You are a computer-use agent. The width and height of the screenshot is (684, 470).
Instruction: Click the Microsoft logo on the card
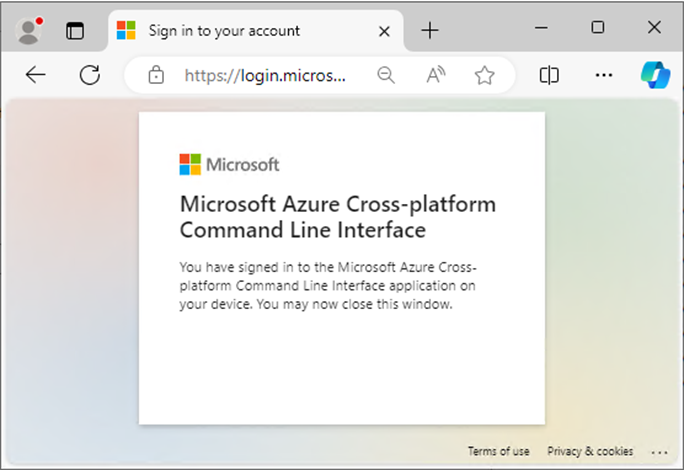pos(229,165)
